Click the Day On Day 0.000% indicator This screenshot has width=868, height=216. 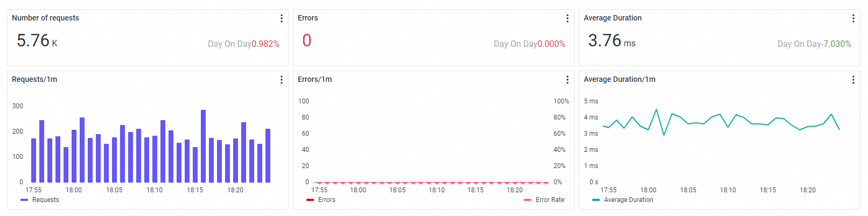(x=529, y=44)
